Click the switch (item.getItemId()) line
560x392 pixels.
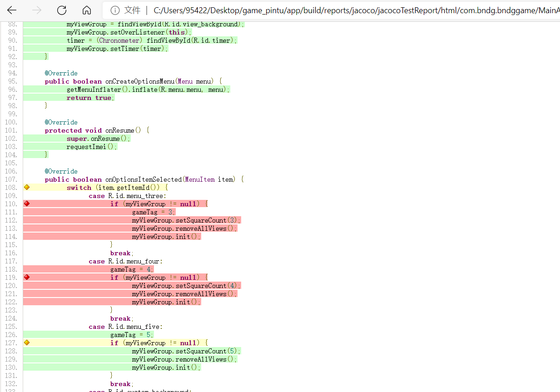(114, 187)
